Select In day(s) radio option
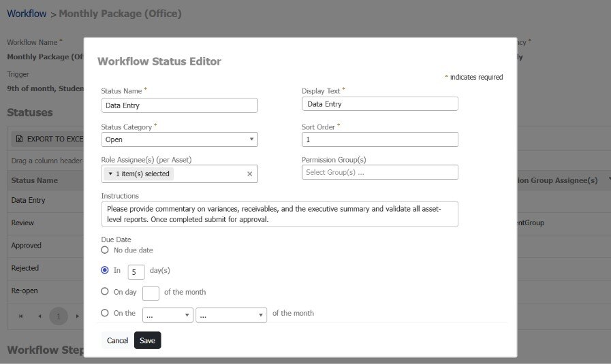The height and width of the screenshot is (364, 611). (105, 270)
